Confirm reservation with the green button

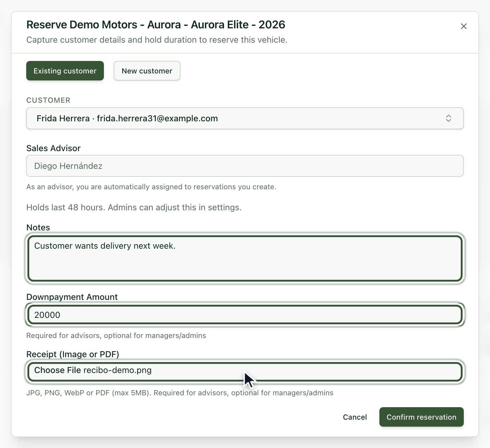pyautogui.click(x=421, y=417)
